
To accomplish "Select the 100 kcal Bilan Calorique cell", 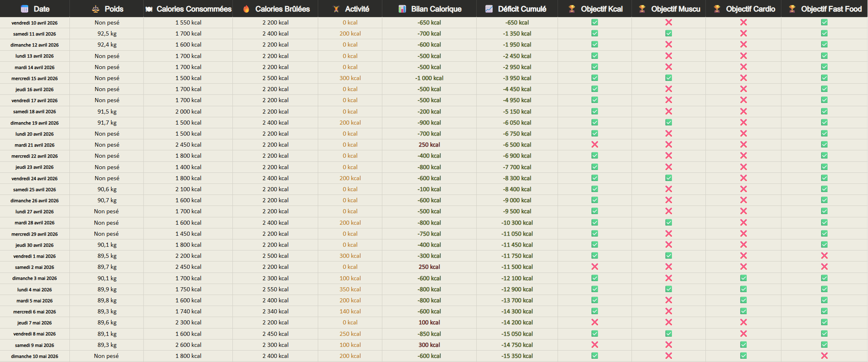I will [x=429, y=322].
